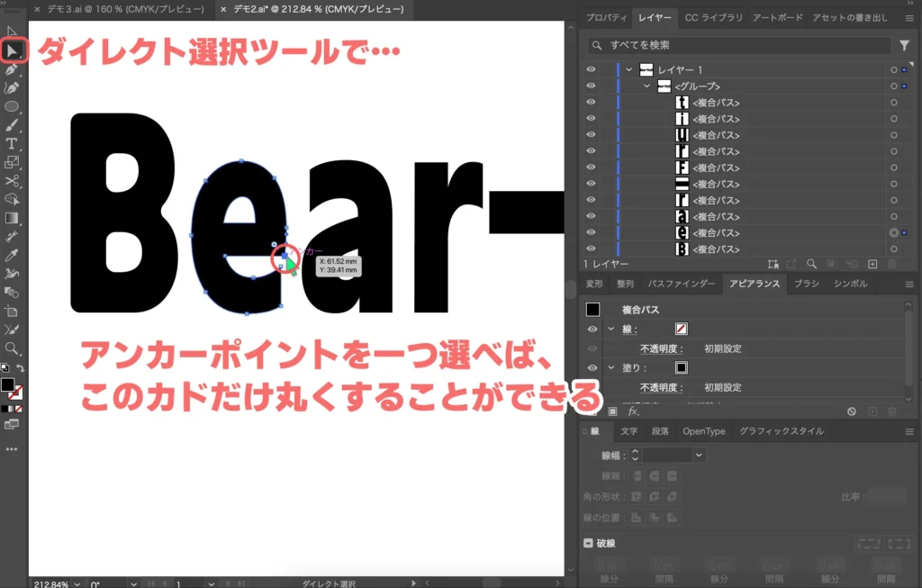Screen dimensions: 922x588
Task: Open the Layers panel options menu
Action: click(908, 18)
